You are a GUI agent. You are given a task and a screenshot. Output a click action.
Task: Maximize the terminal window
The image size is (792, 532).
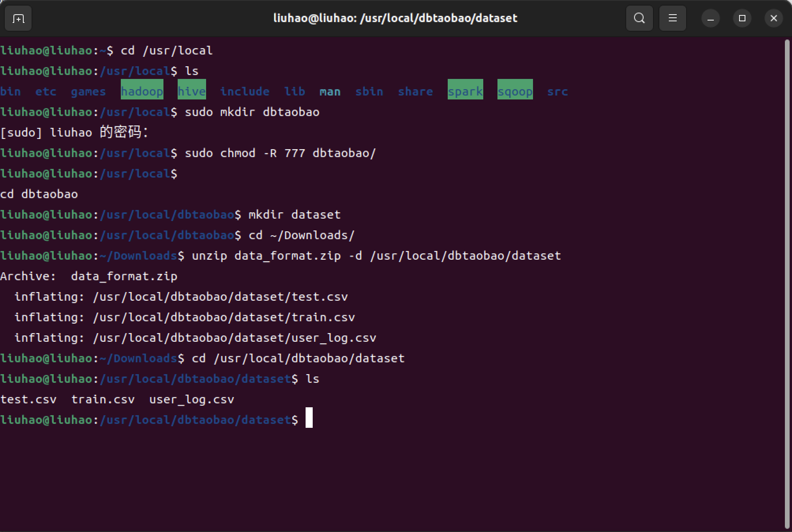tap(742, 18)
